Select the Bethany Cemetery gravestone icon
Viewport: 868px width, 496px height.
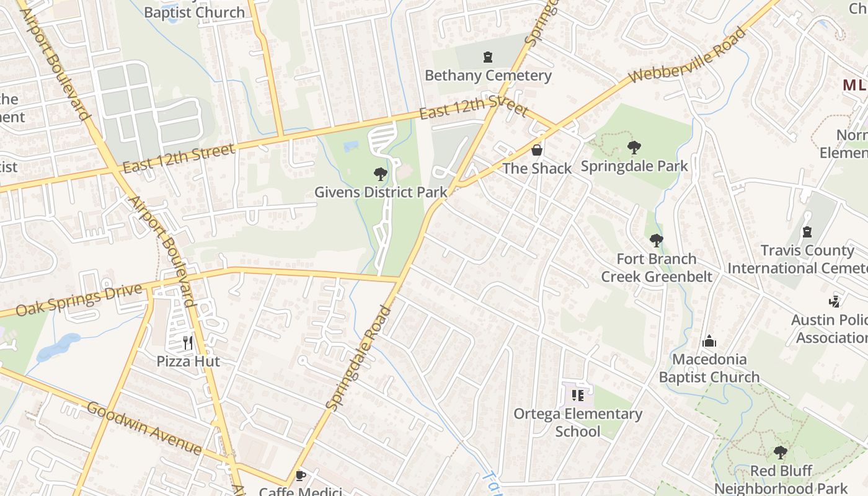click(x=488, y=58)
